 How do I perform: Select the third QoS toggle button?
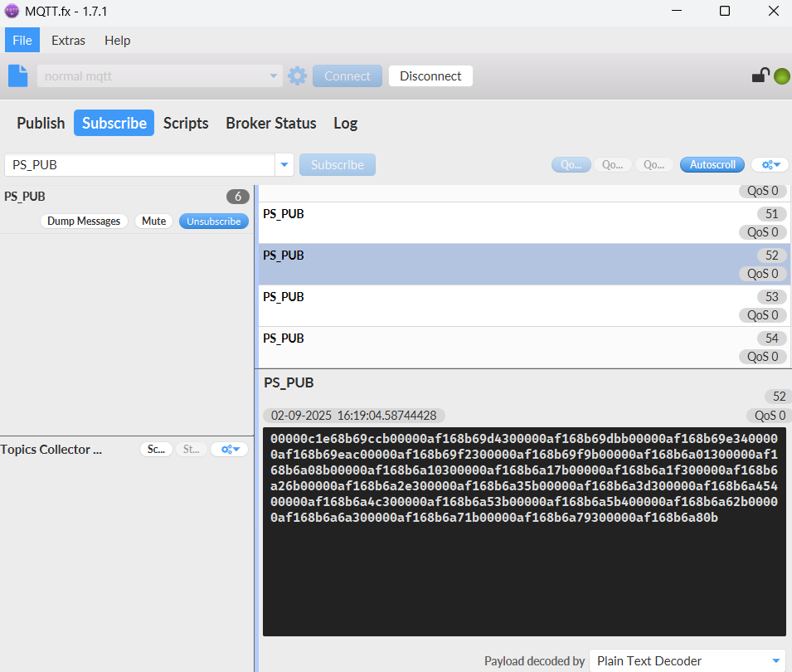point(654,165)
